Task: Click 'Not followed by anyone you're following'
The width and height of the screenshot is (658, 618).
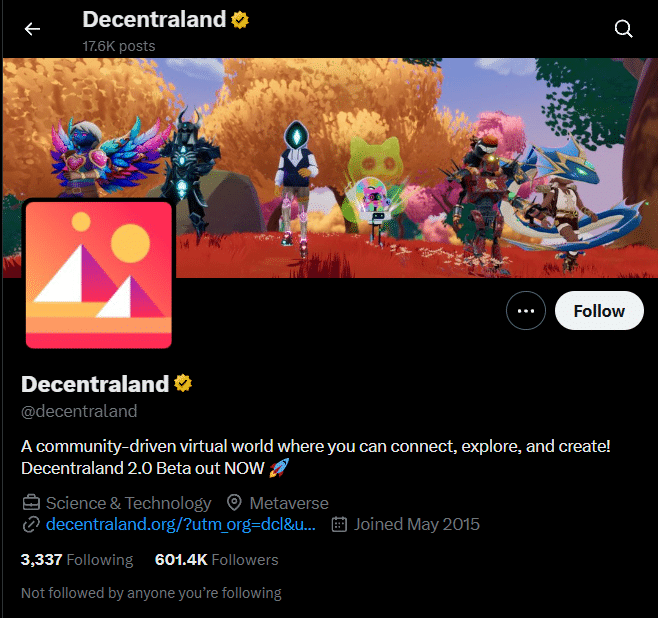Action: coord(151,593)
